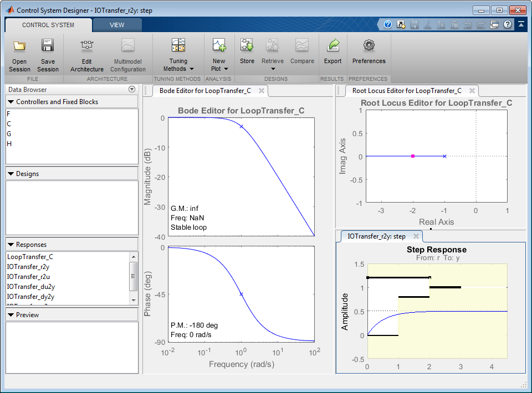Click the Open Session icon

(19, 46)
